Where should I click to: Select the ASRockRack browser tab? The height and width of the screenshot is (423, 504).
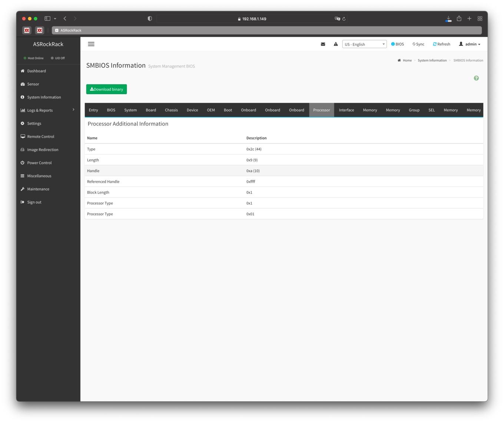coord(267,30)
